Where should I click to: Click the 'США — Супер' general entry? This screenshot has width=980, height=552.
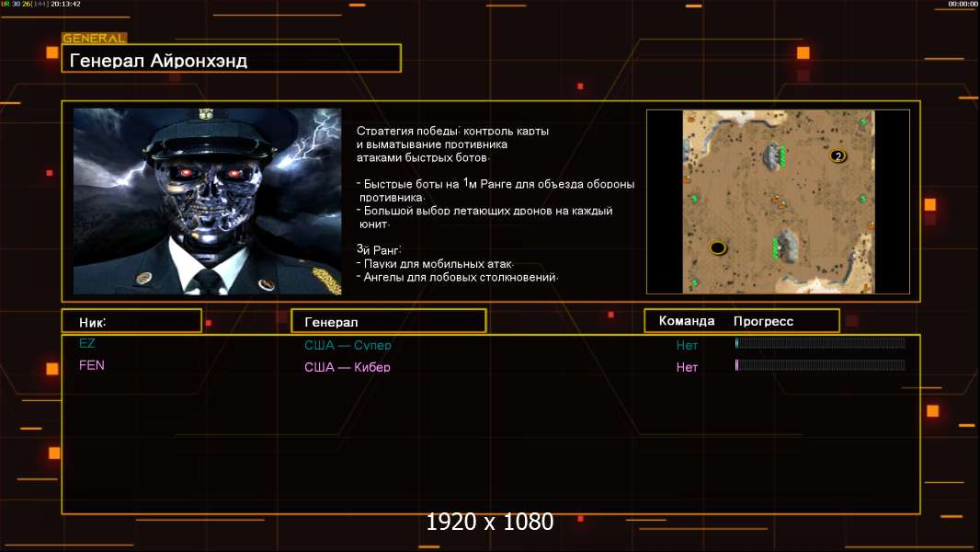click(348, 345)
